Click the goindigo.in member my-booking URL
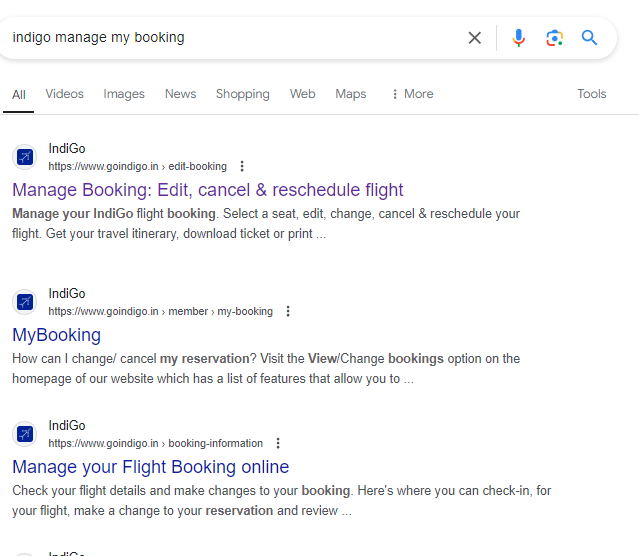Screen dimensions: 639x556 click(x=161, y=311)
